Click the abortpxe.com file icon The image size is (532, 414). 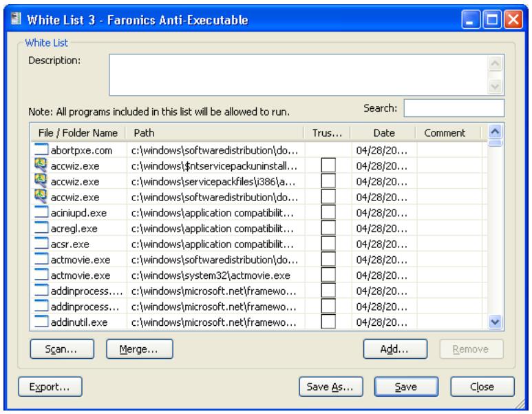(x=41, y=149)
